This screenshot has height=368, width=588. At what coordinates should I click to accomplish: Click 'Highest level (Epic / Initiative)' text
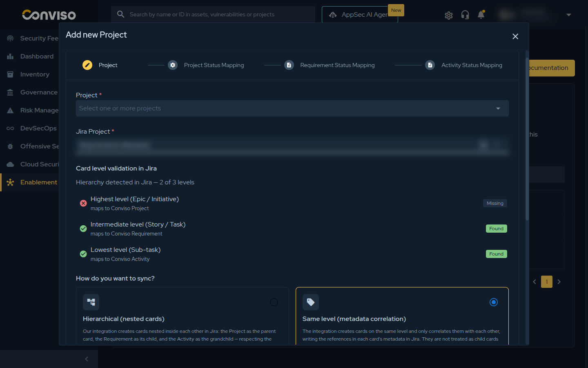(135, 199)
